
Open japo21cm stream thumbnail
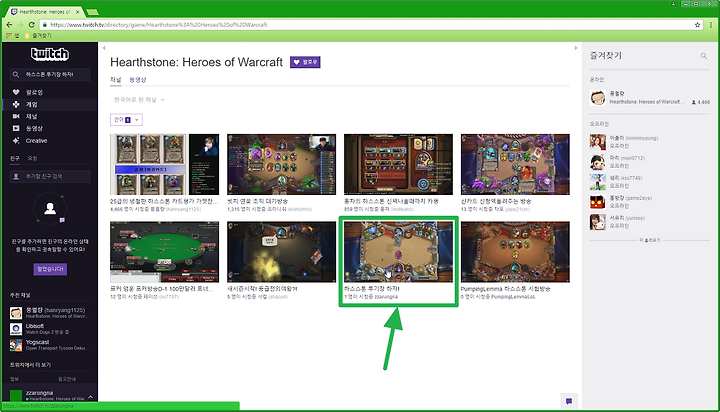[x=515, y=164]
